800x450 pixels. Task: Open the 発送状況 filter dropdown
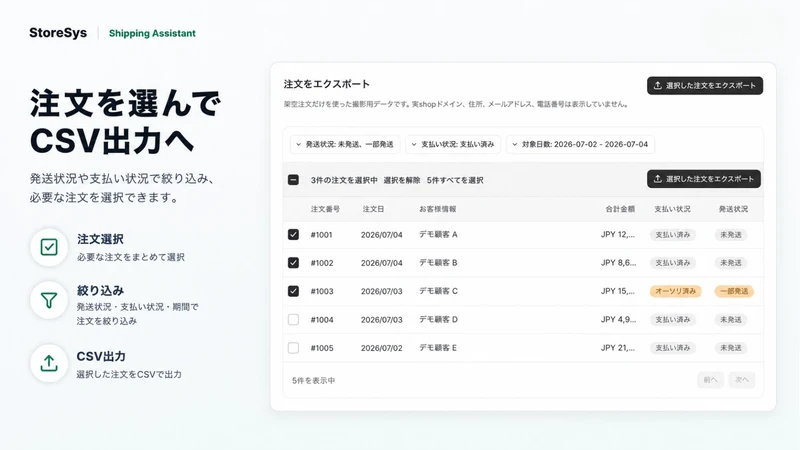345,144
